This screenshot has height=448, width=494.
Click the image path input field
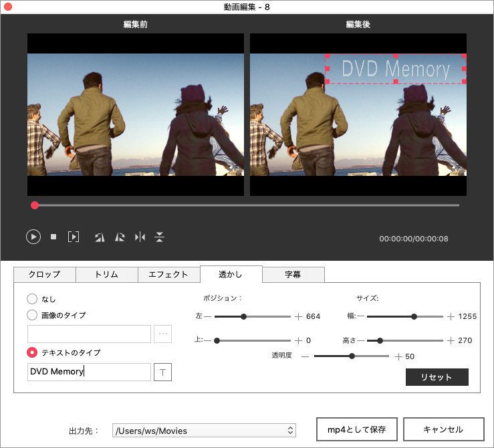tap(89, 334)
